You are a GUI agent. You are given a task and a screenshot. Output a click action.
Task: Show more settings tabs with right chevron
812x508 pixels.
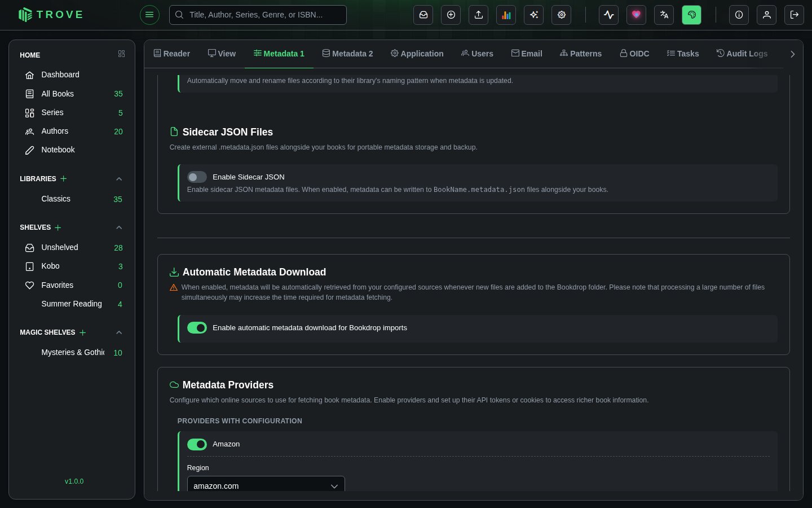pos(792,54)
